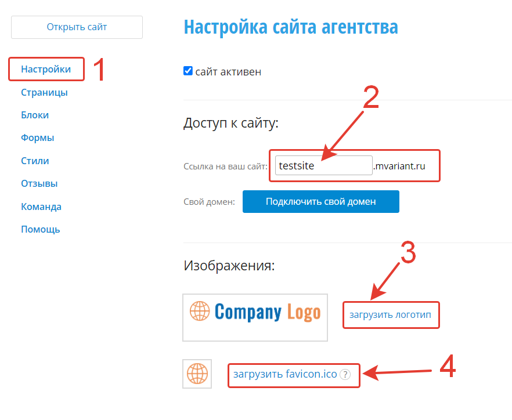Viewport: 512px width, 420px height.
Task: Click the Company Logo text in logo preview
Action: pyautogui.click(x=267, y=312)
